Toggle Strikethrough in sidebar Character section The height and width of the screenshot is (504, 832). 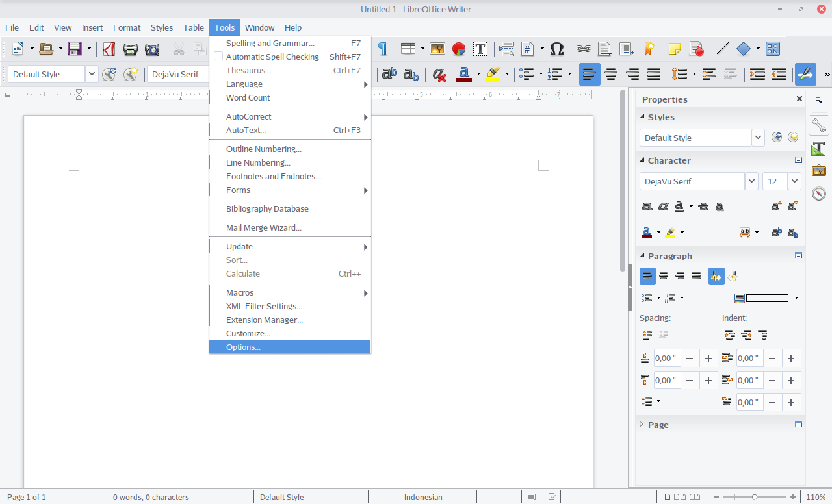click(703, 207)
